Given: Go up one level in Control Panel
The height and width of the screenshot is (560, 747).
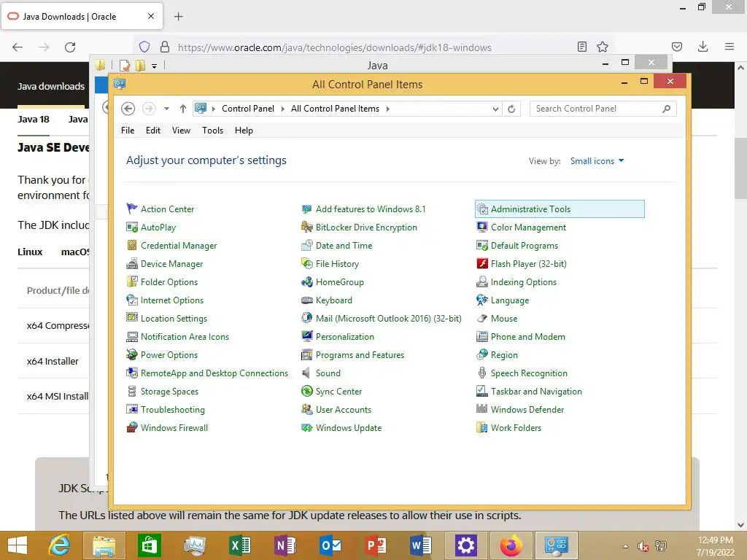Looking at the screenshot, I should 183,109.
